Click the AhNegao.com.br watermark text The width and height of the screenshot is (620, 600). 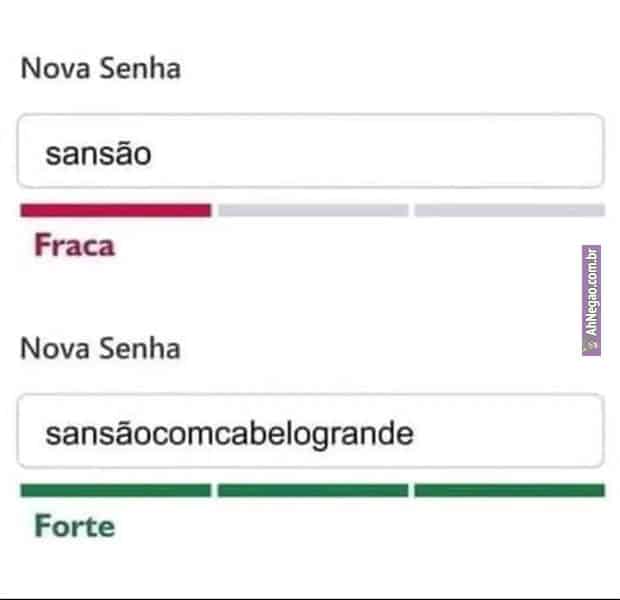click(x=591, y=293)
